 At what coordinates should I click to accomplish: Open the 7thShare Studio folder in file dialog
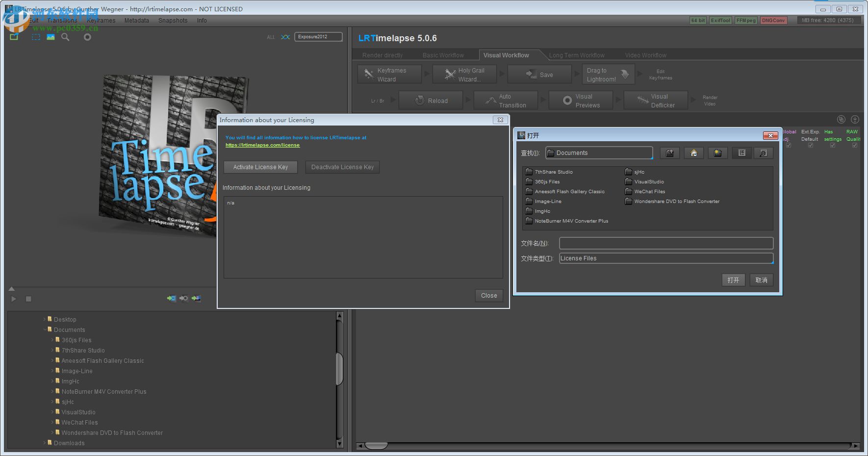549,172
